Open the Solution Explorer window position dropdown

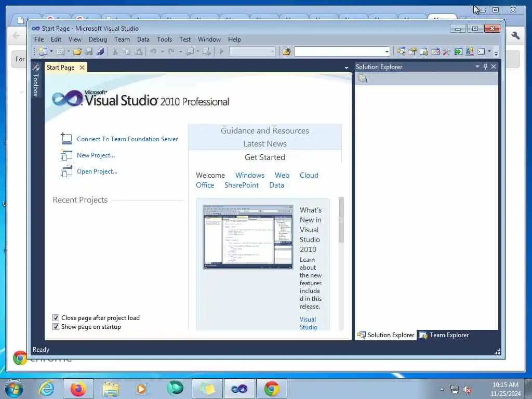coord(477,66)
